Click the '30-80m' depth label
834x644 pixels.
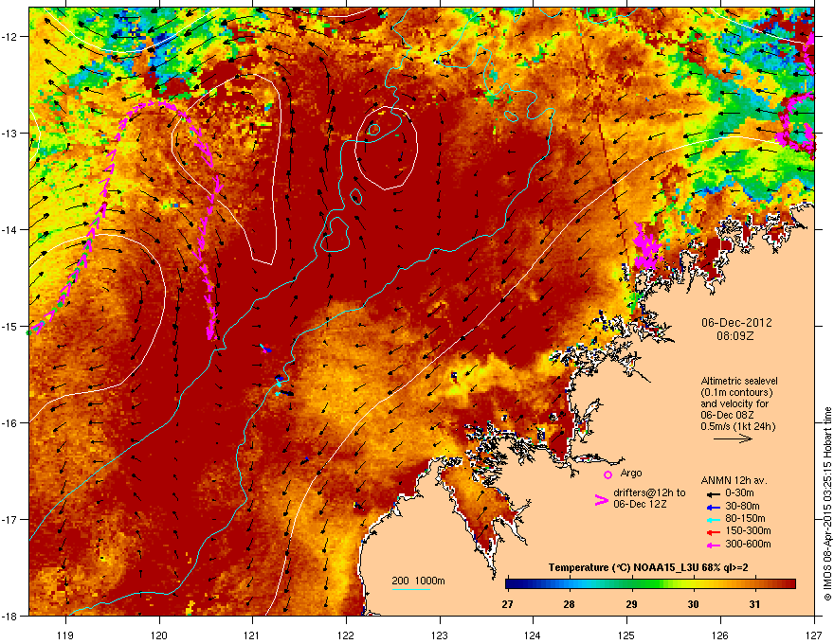coord(742,506)
